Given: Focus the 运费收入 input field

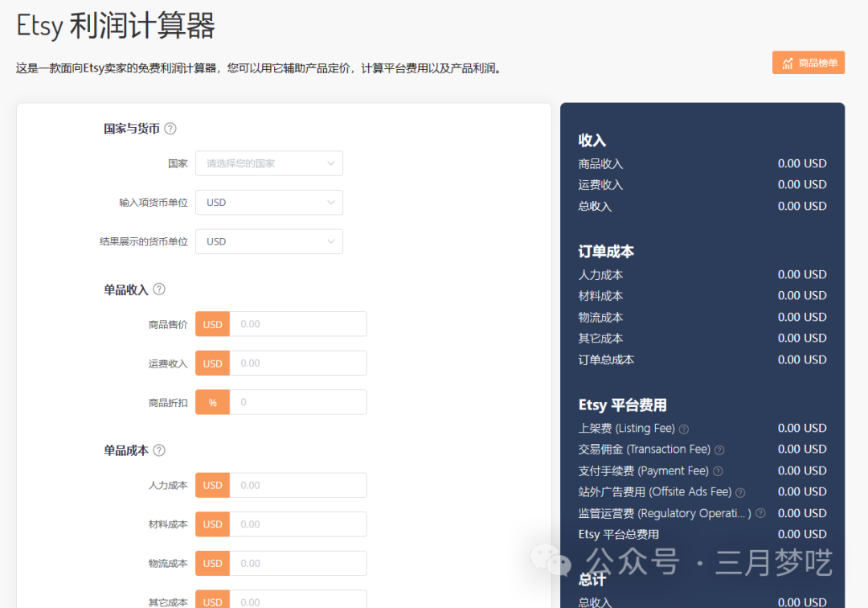Looking at the screenshot, I should (298, 364).
